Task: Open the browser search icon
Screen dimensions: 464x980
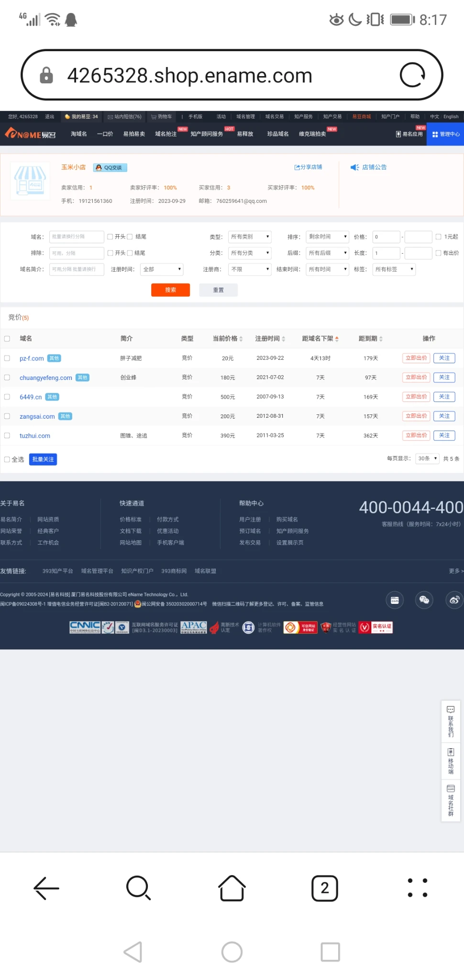Action: pyautogui.click(x=139, y=888)
